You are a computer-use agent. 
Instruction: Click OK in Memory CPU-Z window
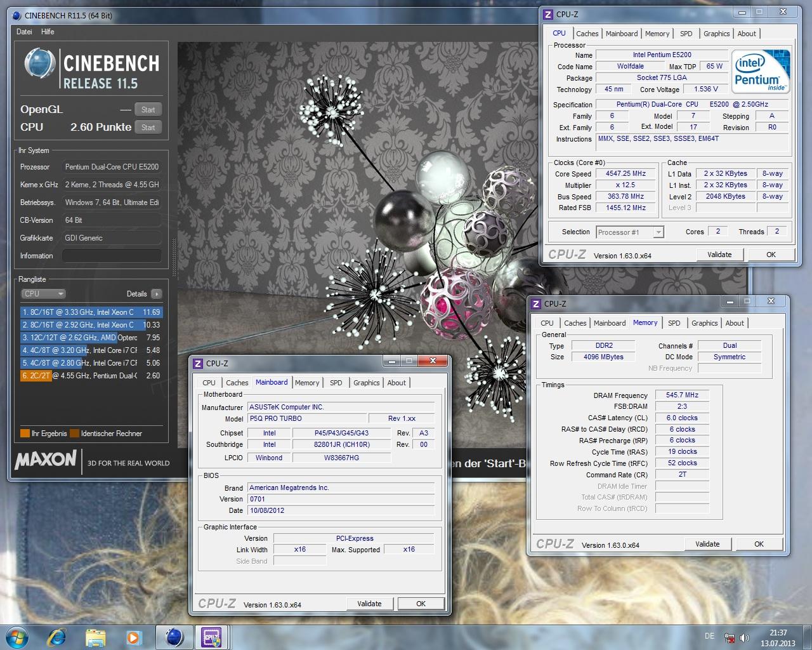(x=759, y=544)
